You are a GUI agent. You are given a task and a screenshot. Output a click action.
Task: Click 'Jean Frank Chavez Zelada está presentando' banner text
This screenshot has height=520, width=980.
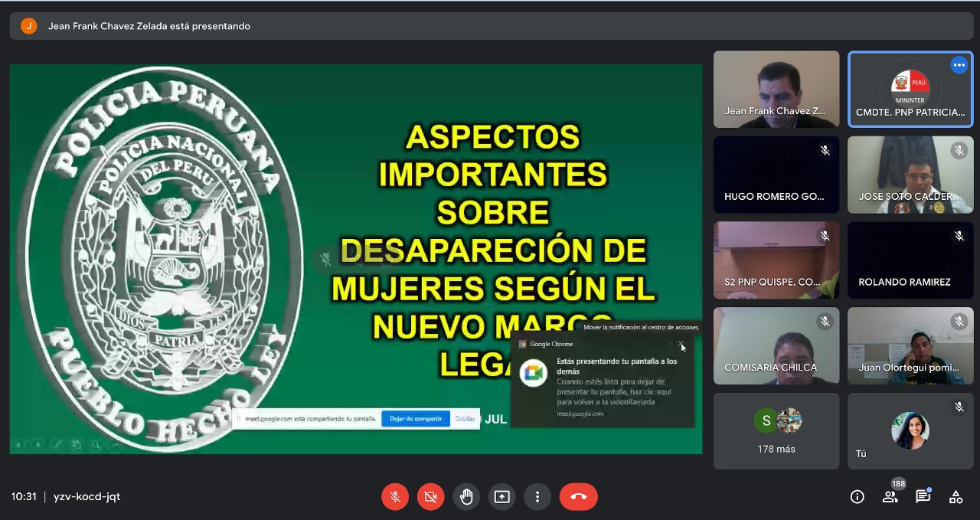tap(149, 26)
